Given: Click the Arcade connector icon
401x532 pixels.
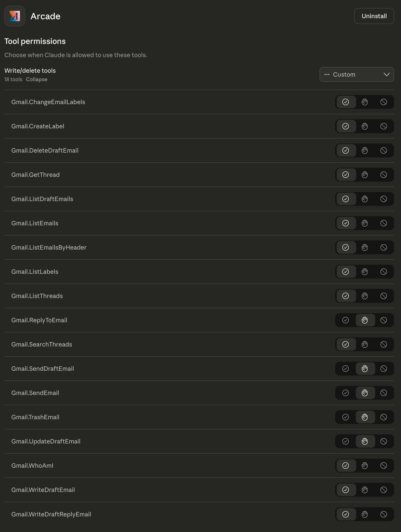Looking at the screenshot, I should (15, 16).
